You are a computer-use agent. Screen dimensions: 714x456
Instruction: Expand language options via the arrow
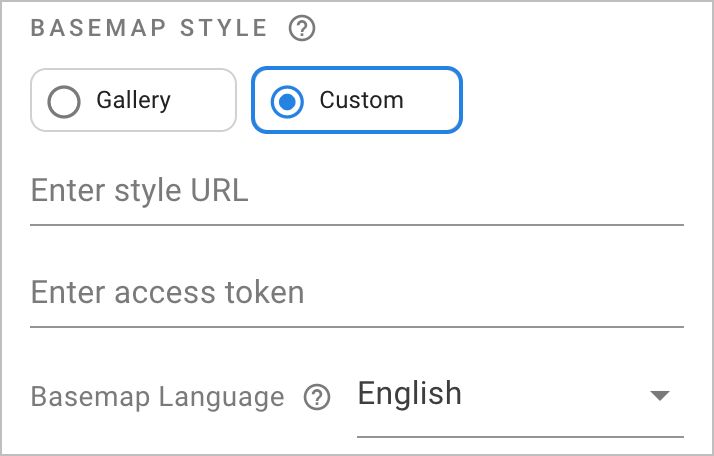pos(658,396)
